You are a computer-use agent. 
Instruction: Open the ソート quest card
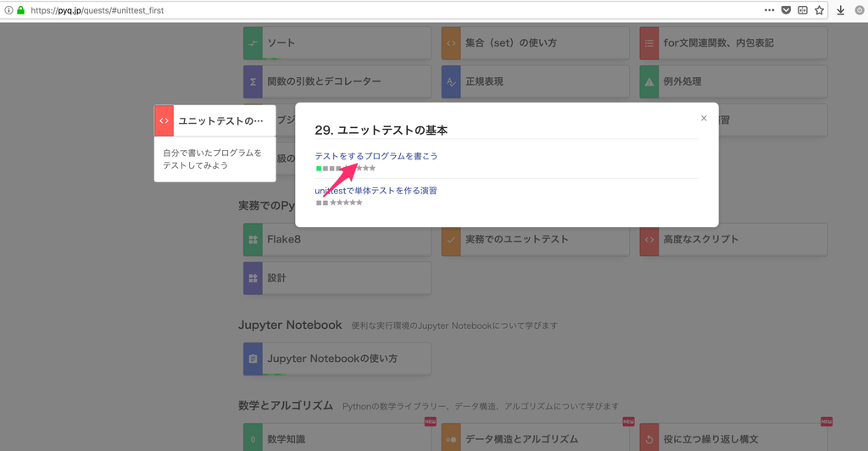pos(337,43)
